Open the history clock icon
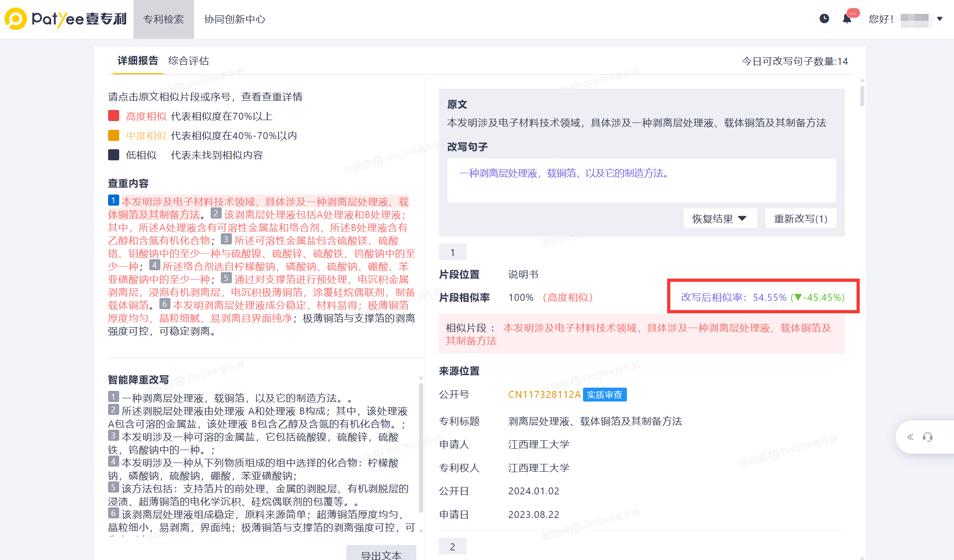 824,18
